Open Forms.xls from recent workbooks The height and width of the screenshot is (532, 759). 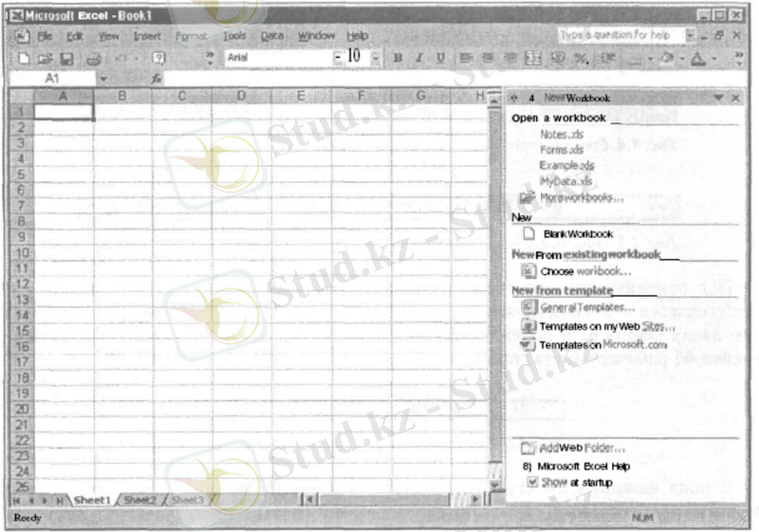coord(562,150)
